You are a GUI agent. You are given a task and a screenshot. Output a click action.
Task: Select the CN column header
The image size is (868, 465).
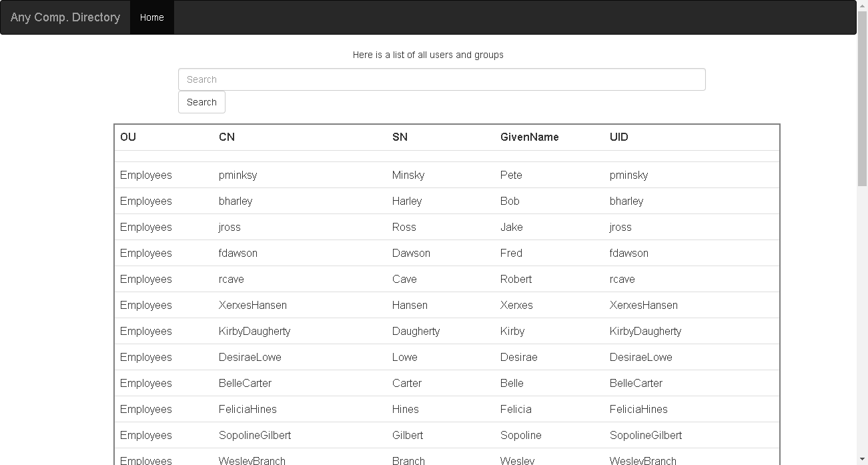(227, 137)
